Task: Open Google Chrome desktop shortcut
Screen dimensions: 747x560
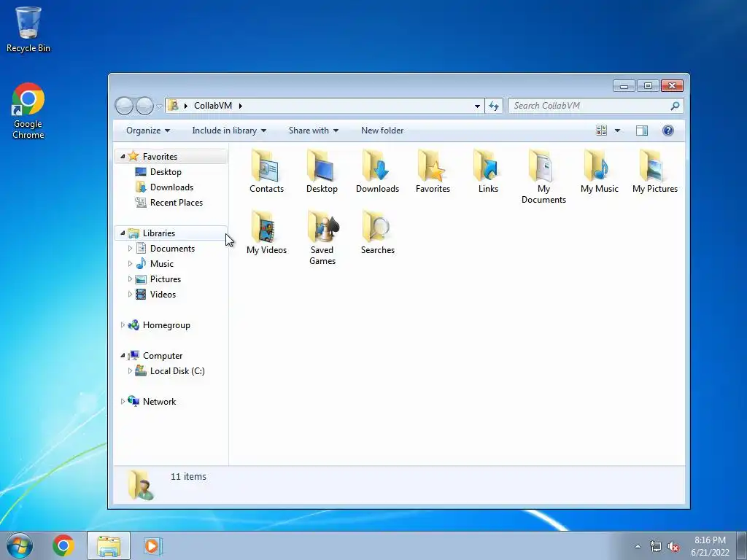Action: pyautogui.click(x=28, y=111)
